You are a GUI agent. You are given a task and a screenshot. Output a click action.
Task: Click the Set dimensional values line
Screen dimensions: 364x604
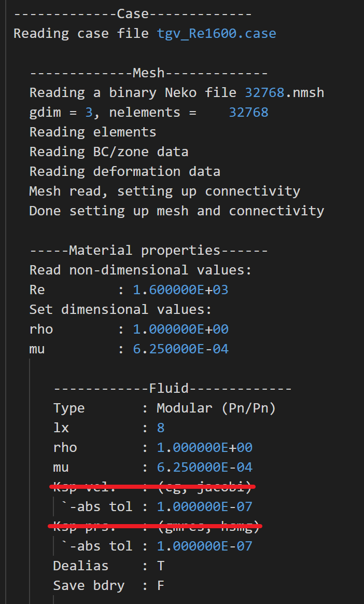(121, 310)
